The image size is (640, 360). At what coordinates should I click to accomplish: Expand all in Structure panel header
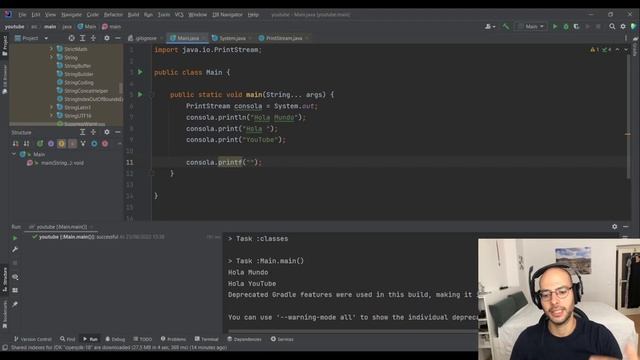pos(82,132)
